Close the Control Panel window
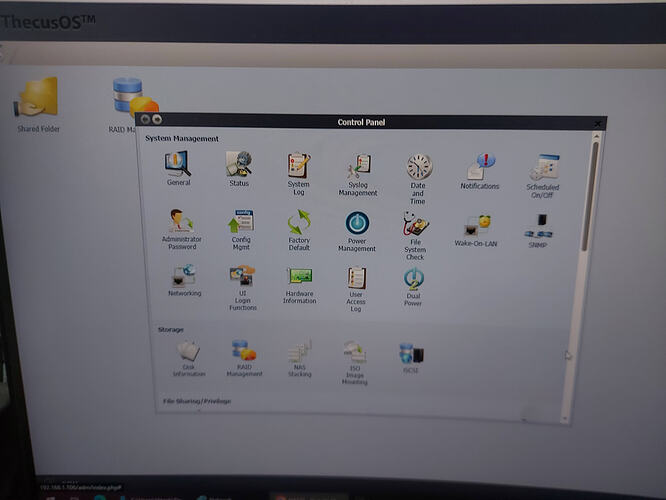The image size is (666, 500). click(597, 123)
